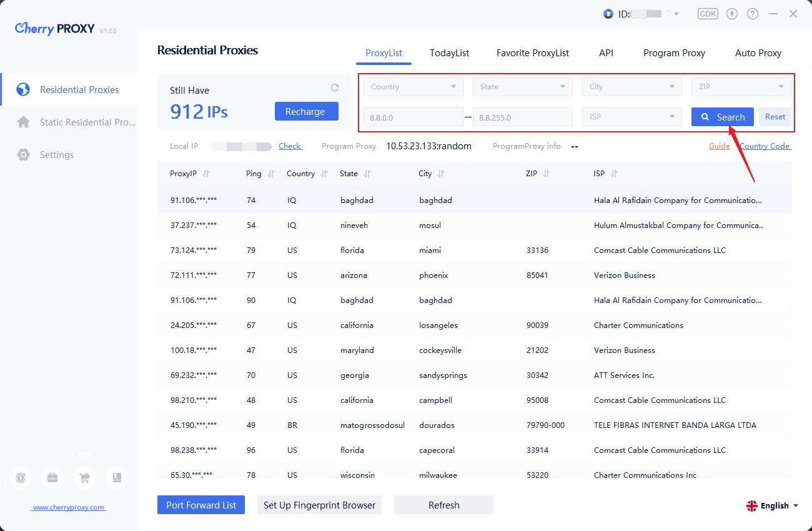Open the Country filter dropdown
This screenshot has width=812, height=531.
(413, 87)
